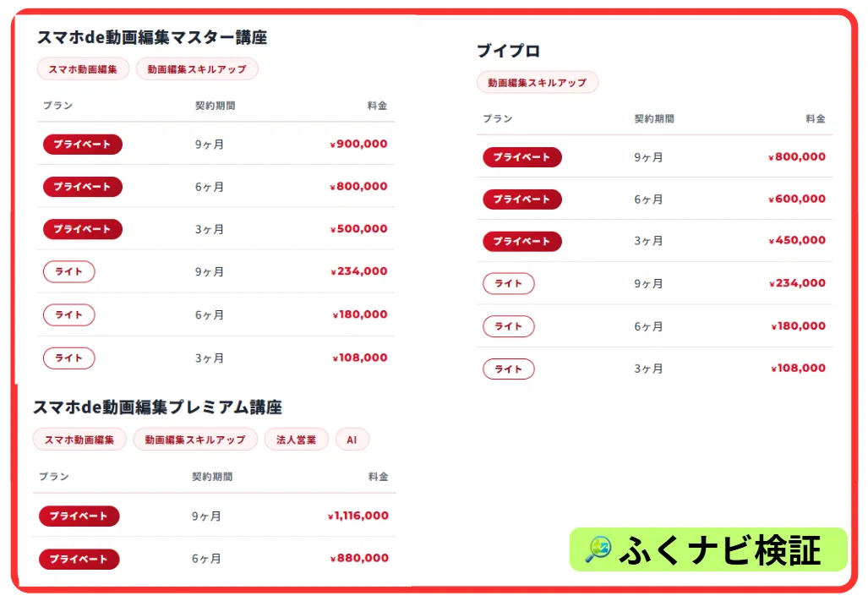The width and height of the screenshot is (868, 601).
Task: Click 6ヶ月 in the ¥880,000 row
Action: point(206,559)
